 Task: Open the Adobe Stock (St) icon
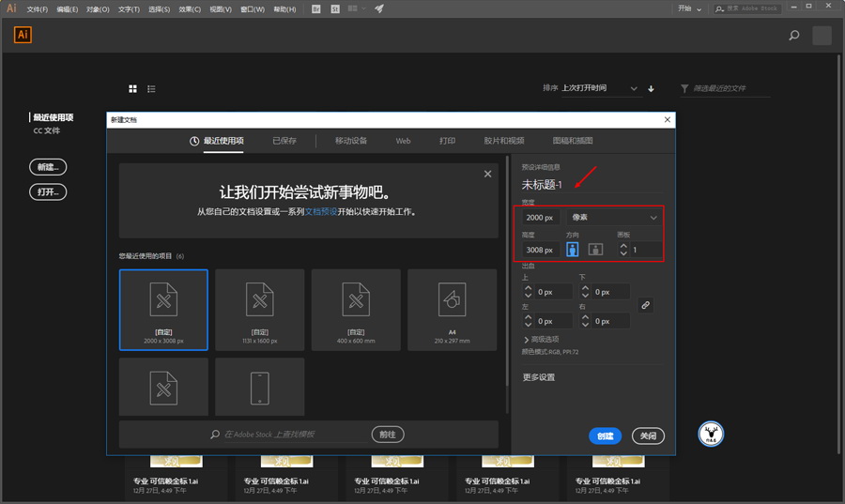pyautogui.click(x=333, y=8)
